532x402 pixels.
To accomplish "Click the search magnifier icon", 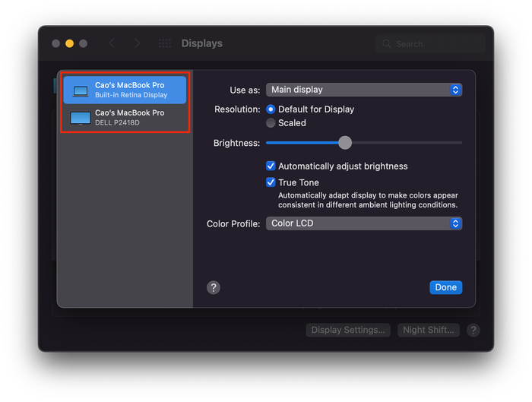I will [x=386, y=44].
